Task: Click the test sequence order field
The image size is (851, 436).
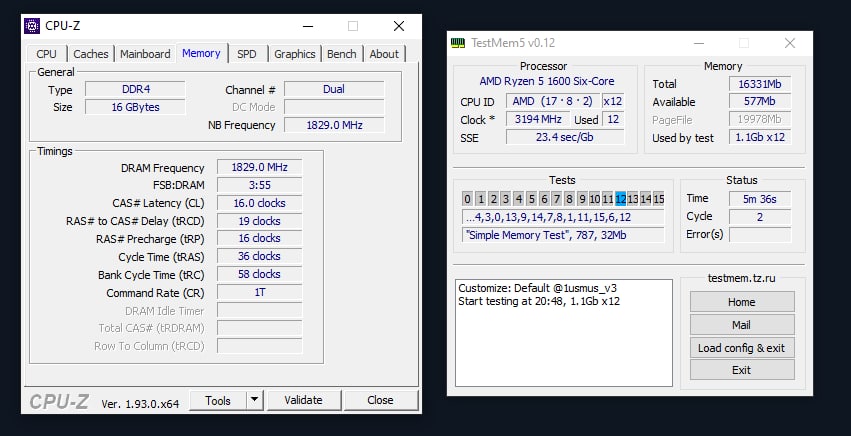Action: [563, 217]
